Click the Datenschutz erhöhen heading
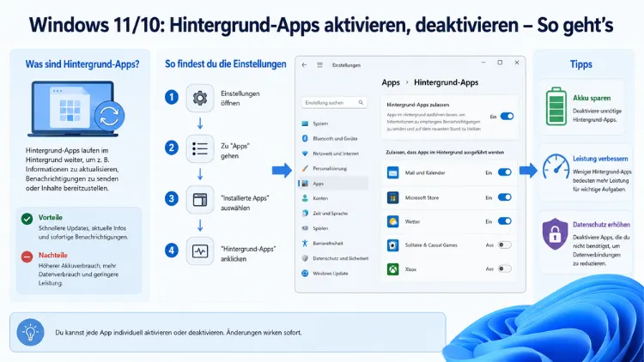The height and width of the screenshot is (362, 644). [601, 225]
